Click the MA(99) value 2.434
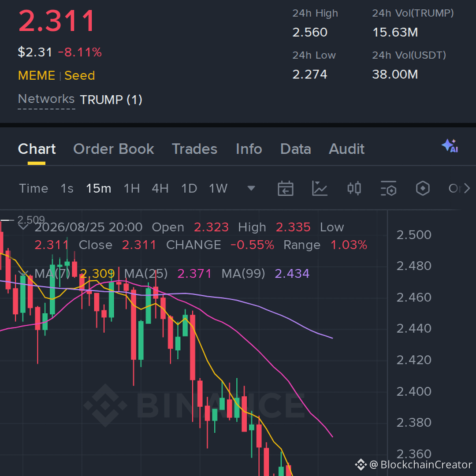This screenshot has height=476, width=476. pos(292,274)
